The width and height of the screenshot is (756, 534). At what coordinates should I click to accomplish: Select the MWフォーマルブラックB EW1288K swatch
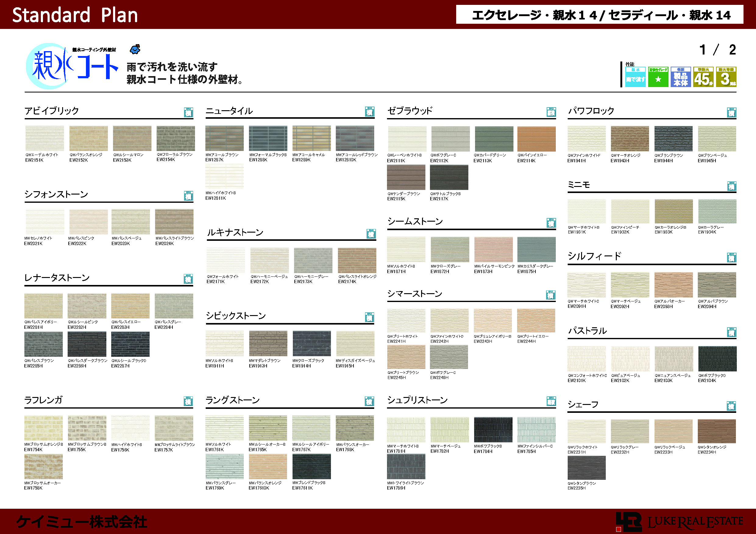click(268, 138)
